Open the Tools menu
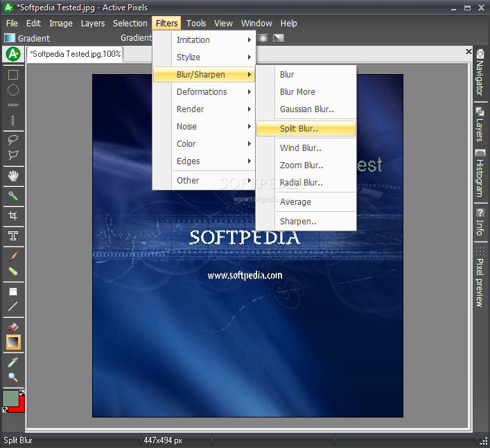490x448 pixels. (x=196, y=24)
